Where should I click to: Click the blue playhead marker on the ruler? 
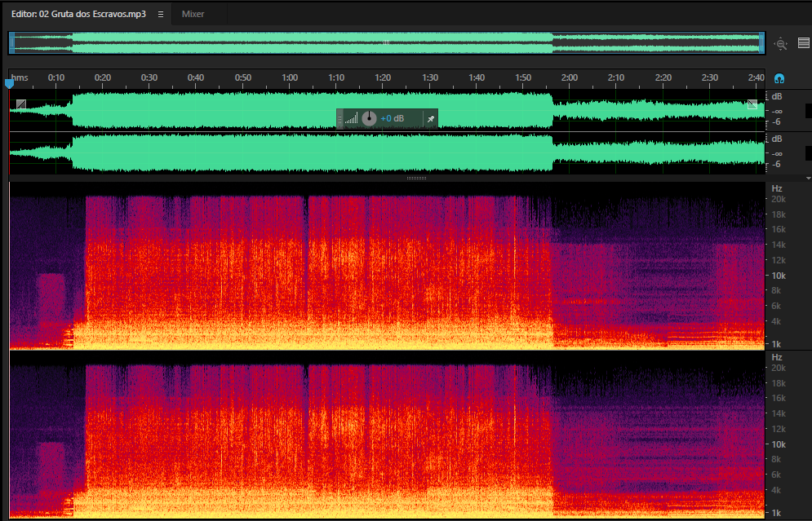pyautogui.click(x=9, y=83)
